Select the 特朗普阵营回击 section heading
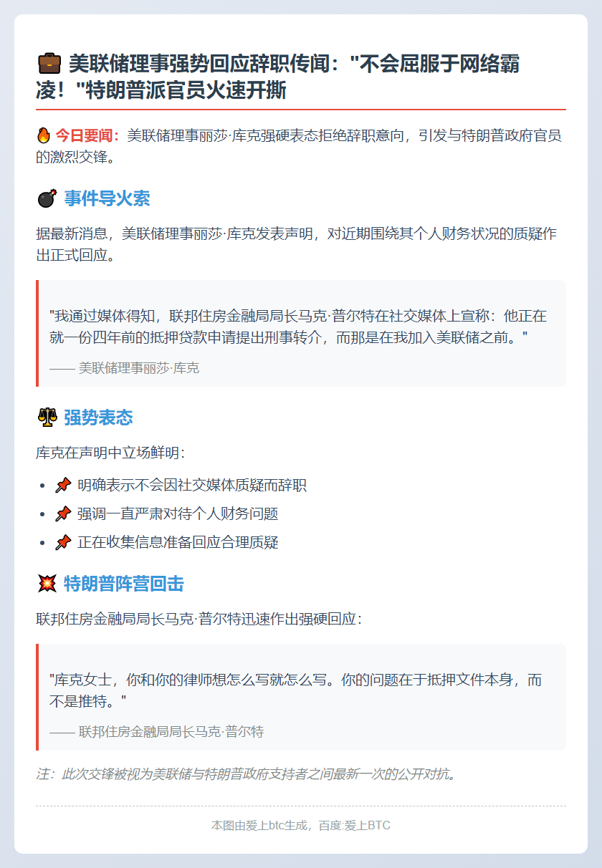Image resolution: width=602 pixels, height=868 pixels. [124, 584]
